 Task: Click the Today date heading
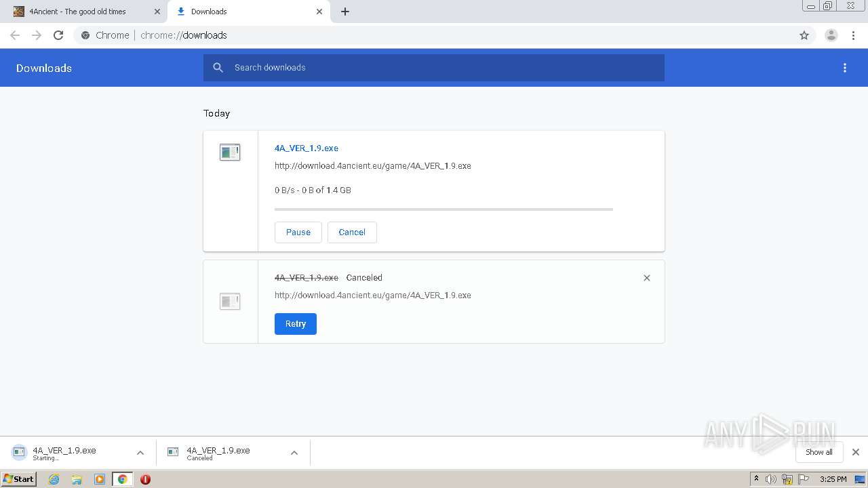pyautogui.click(x=217, y=113)
